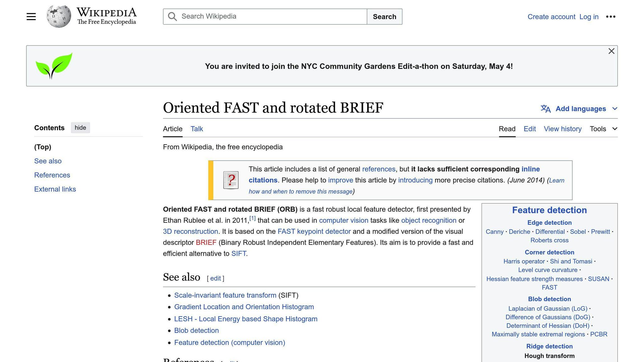The image size is (644, 362).
Task: Open Level curve curvature link
Action: [x=548, y=270]
